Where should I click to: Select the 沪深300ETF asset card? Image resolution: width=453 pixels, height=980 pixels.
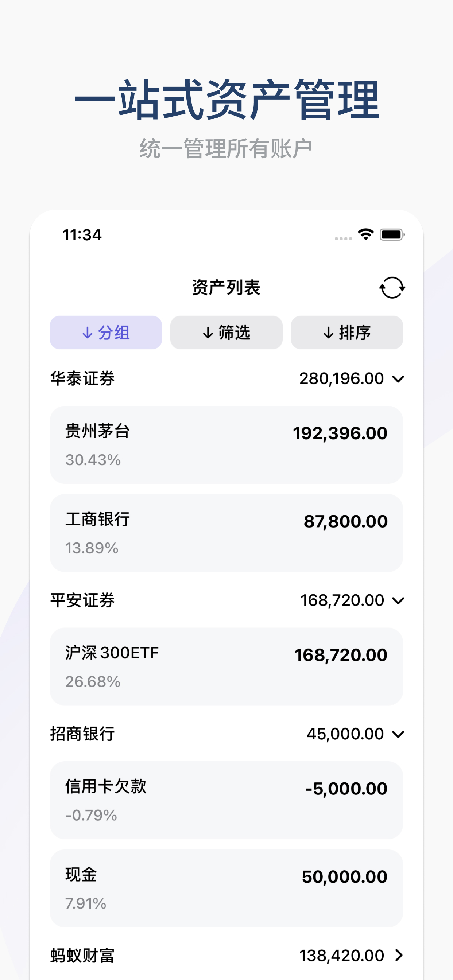pyautogui.click(x=226, y=666)
